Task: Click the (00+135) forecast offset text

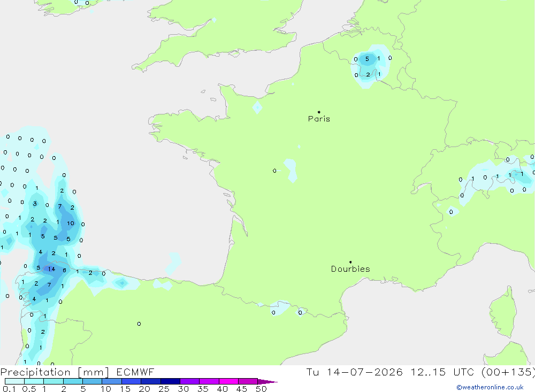Action: (x=508, y=372)
